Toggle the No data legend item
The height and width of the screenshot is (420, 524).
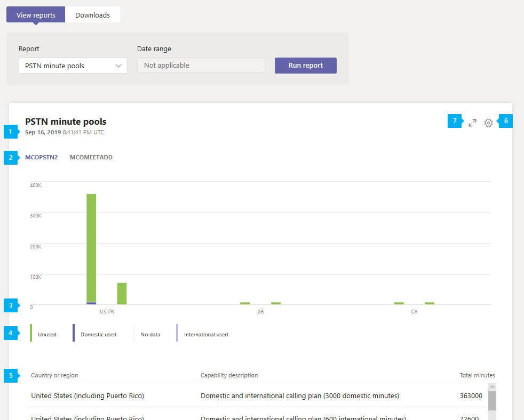pos(147,333)
